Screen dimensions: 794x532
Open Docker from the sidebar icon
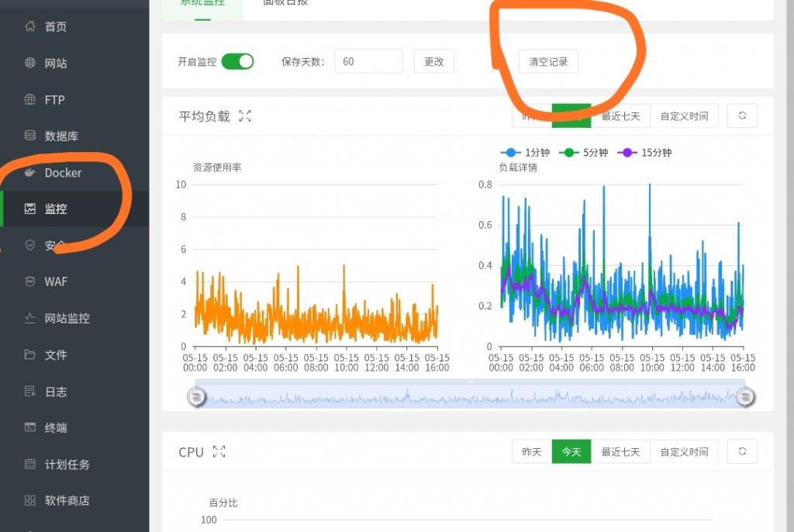click(30, 172)
